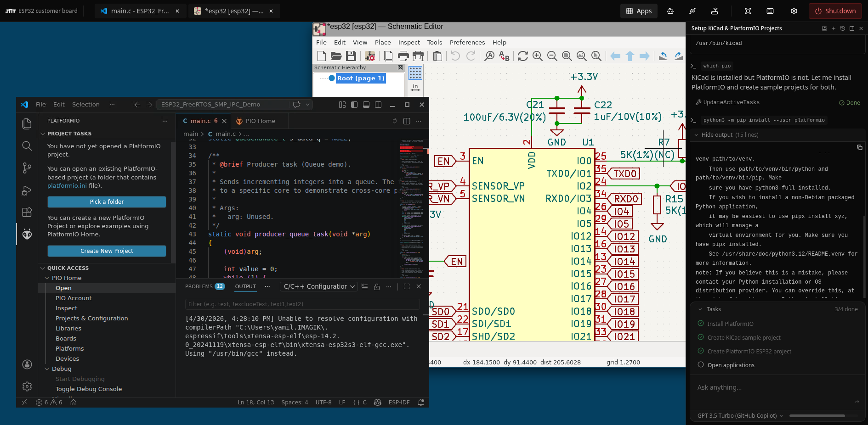This screenshot has width=868, height=425.
Task: Open the Apps launcher button
Action: (x=639, y=11)
